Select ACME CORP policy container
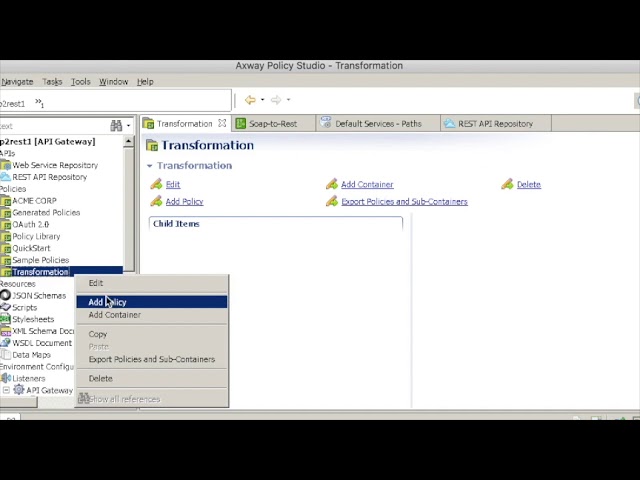Viewport: 640px width, 480px height. (x=34, y=201)
